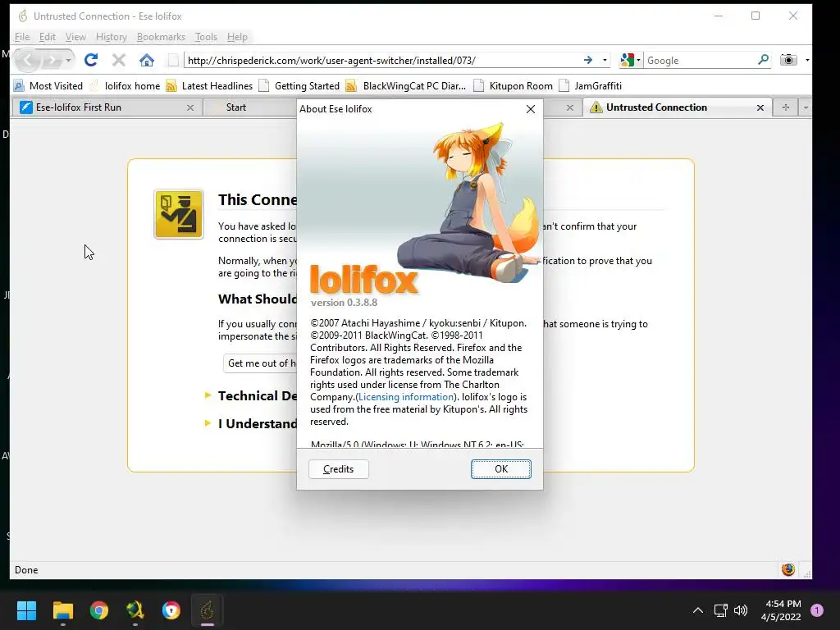Click the lolifox fox-girl artwork
Viewport: 840px width, 630px height.
pyautogui.click(x=468, y=201)
